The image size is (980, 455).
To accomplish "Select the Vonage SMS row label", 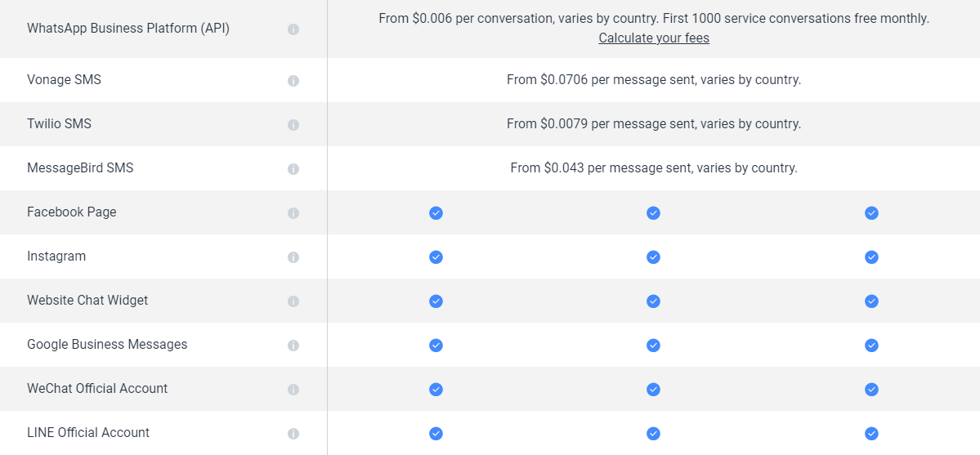I will (x=64, y=80).
